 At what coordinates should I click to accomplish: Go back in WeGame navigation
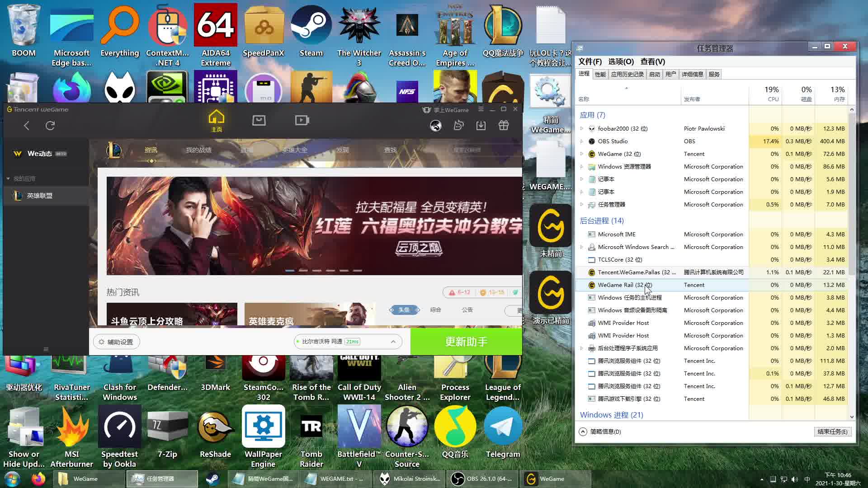tap(27, 126)
